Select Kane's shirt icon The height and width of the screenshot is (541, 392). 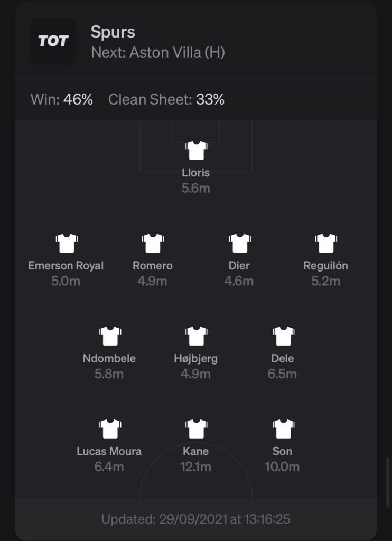196,428
